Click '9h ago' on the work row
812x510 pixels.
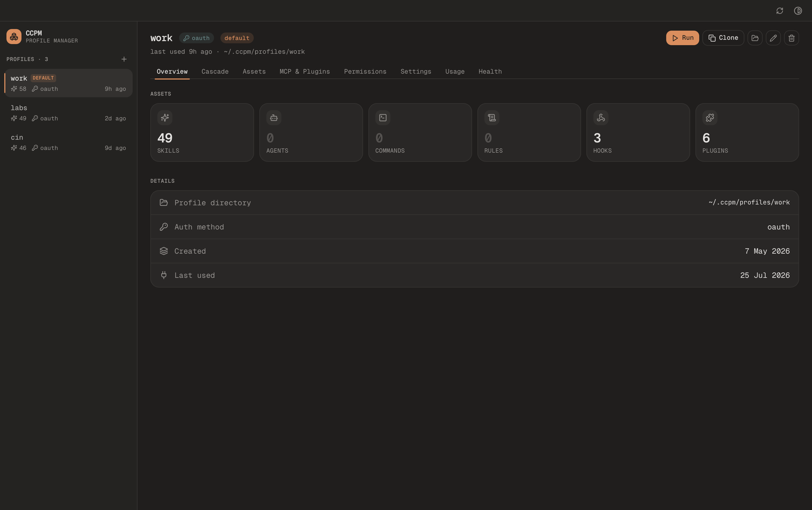(115, 89)
